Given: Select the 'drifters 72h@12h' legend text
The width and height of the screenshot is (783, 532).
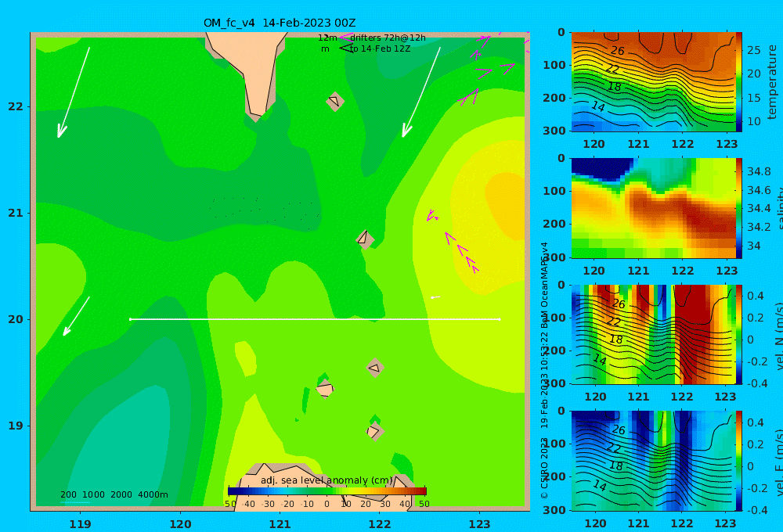Looking at the screenshot, I should point(388,38).
